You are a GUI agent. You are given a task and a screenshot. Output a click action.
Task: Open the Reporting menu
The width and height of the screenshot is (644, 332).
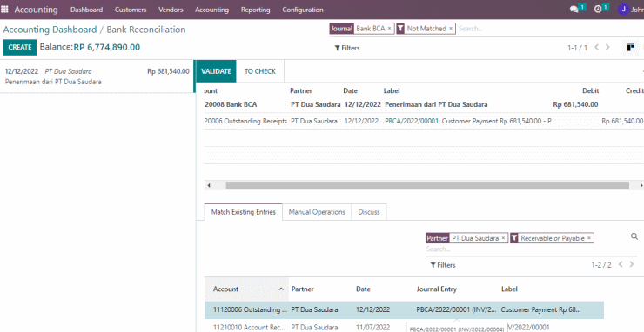[x=256, y=10]
